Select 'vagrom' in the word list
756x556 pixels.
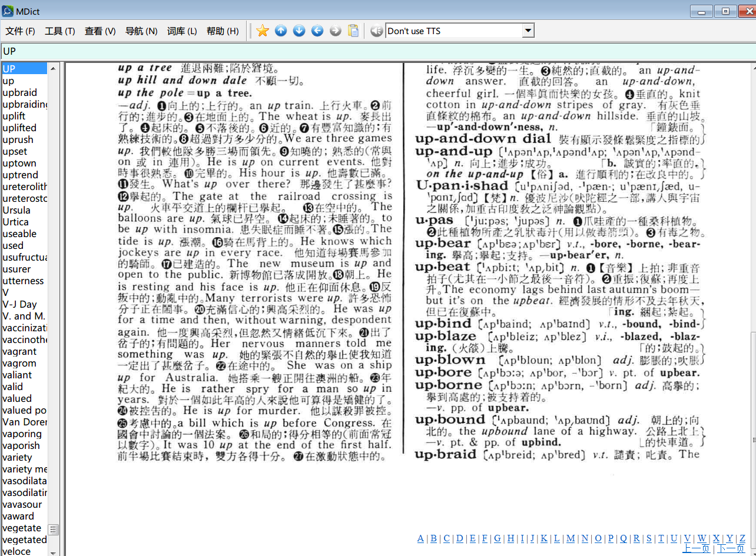(x=19, y=363)
